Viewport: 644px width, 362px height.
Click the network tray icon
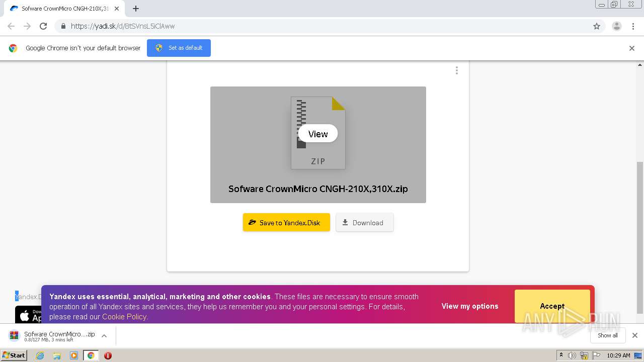[x=584, y=355]
